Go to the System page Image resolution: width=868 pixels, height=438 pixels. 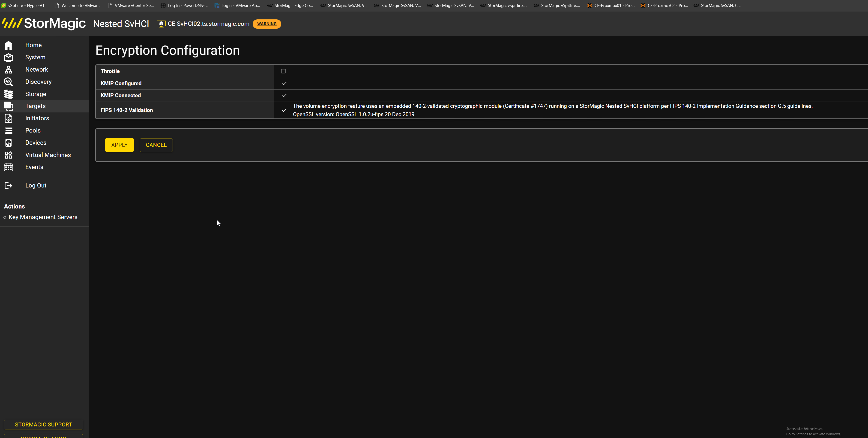pyautogui.click(x=35, y=57)
